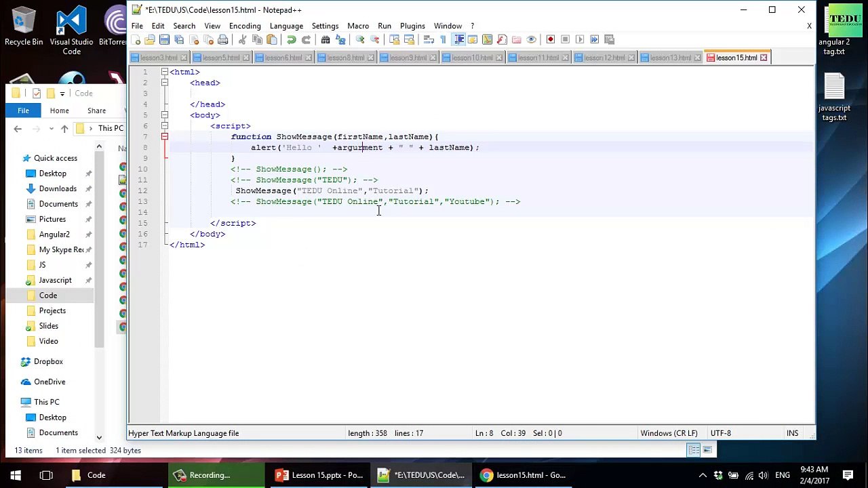The height and width of the screenshot is (488, 868).
Task: Toggle synchronized horizontal scrolling icon
Action: pyautogui.click(x=408, y=40)
